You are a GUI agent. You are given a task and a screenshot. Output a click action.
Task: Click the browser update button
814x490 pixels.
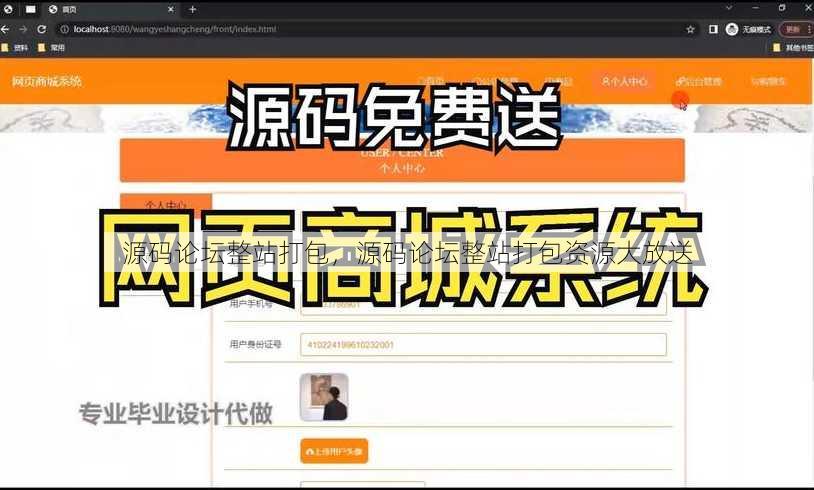[x=796, y=30]
